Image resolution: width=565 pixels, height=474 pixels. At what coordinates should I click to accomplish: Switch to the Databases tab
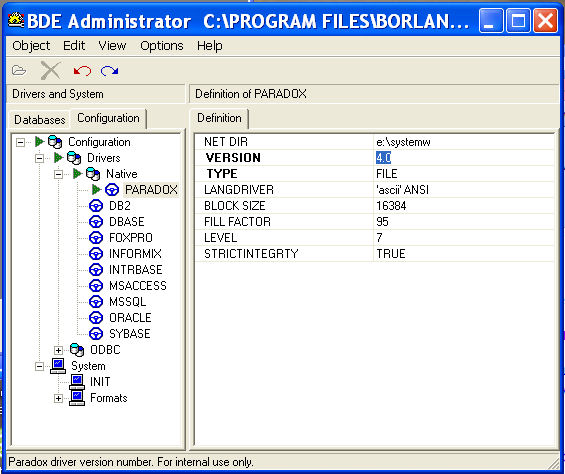[40, 119]
